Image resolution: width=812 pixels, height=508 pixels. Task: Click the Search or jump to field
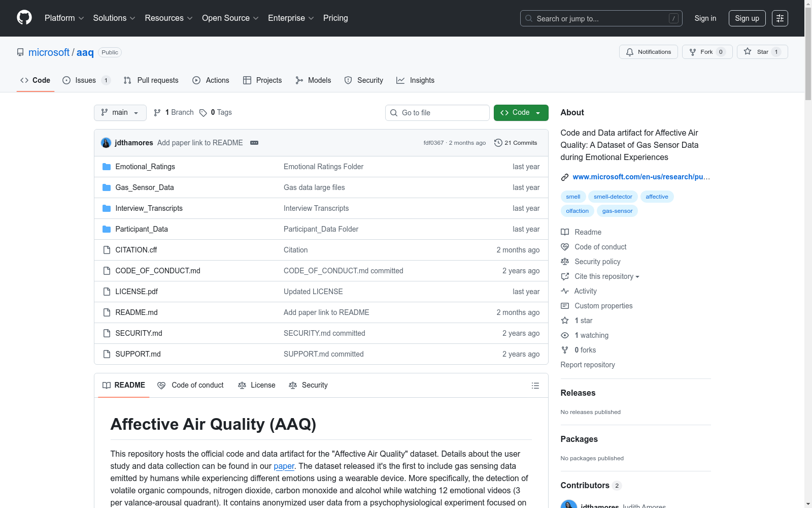[x=601, y=18]
